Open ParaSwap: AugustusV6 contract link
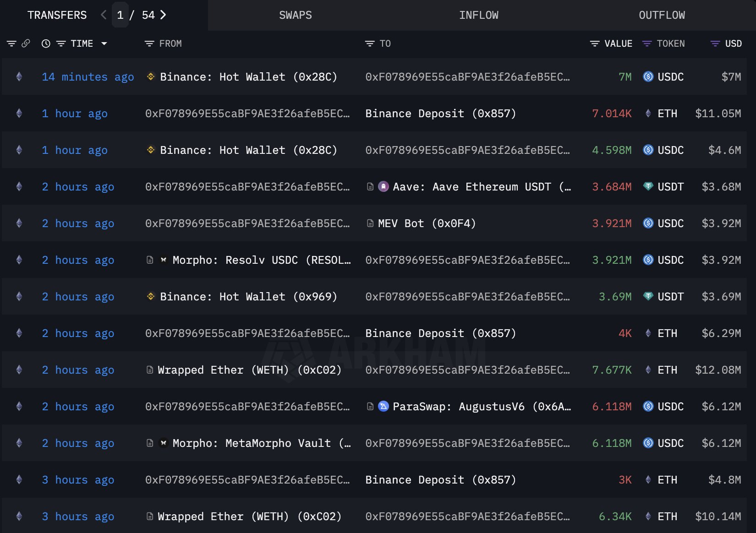Viewport: 756px width, 533px height. 481,406
